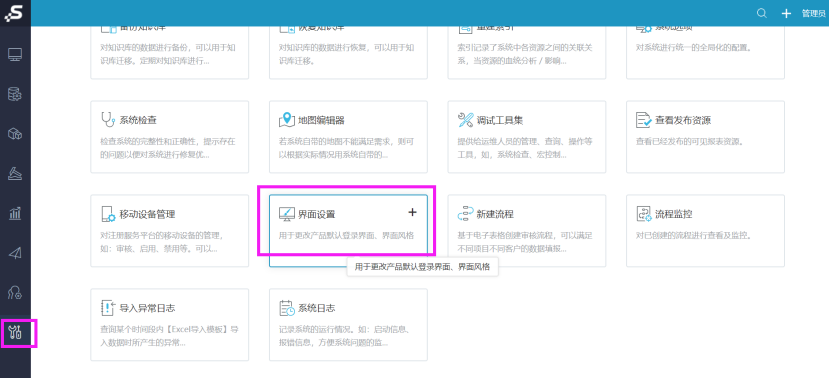Viewport: 830px width, 378px height.
Task: Click description '基于电子表格创建审核流程'
Action: [525, 242]
